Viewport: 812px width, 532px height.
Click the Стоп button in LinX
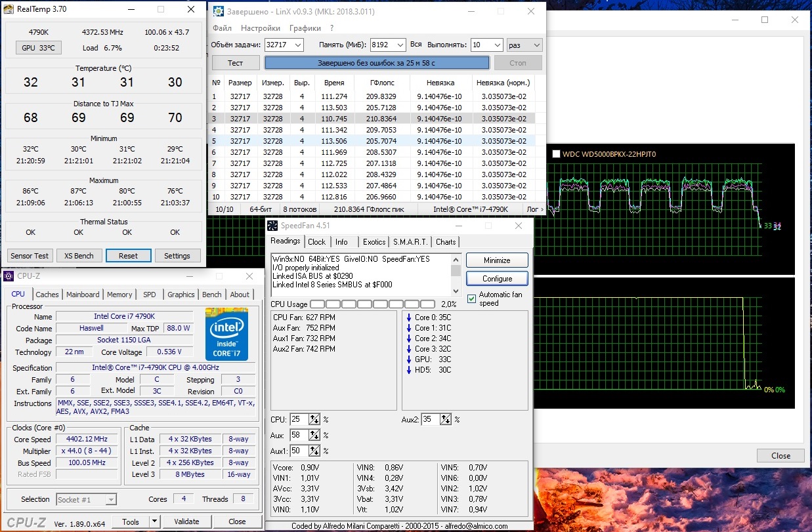tap(518, 63)
